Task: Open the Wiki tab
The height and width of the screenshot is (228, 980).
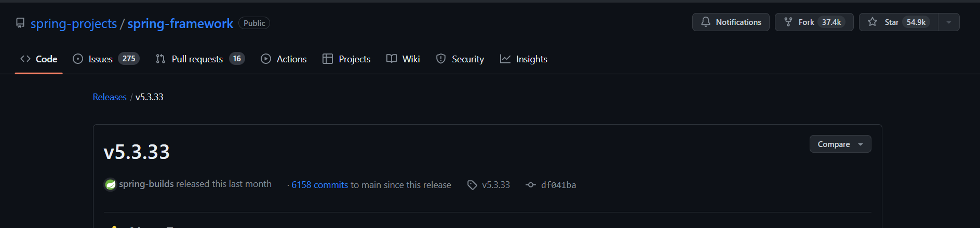Action: coord(411,59)
